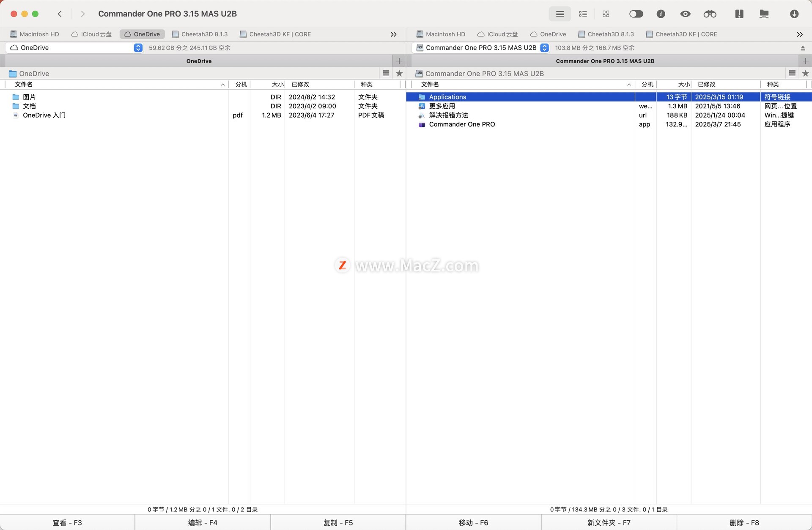
Task: Open the downloads queue icon
Action: tap(794, 14)
